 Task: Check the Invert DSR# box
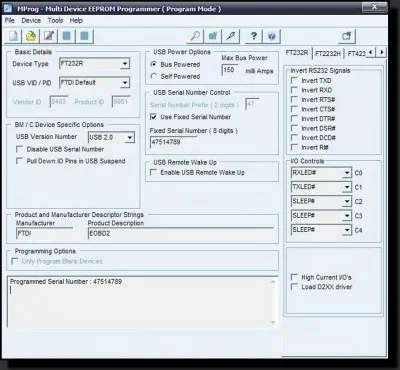[x=294, y=128]
